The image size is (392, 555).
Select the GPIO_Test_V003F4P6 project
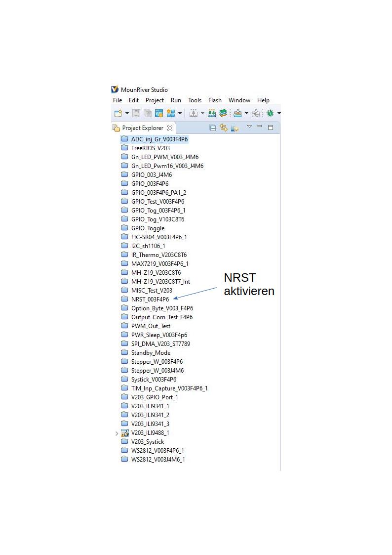pyautogui.click(x=157, y=202)
